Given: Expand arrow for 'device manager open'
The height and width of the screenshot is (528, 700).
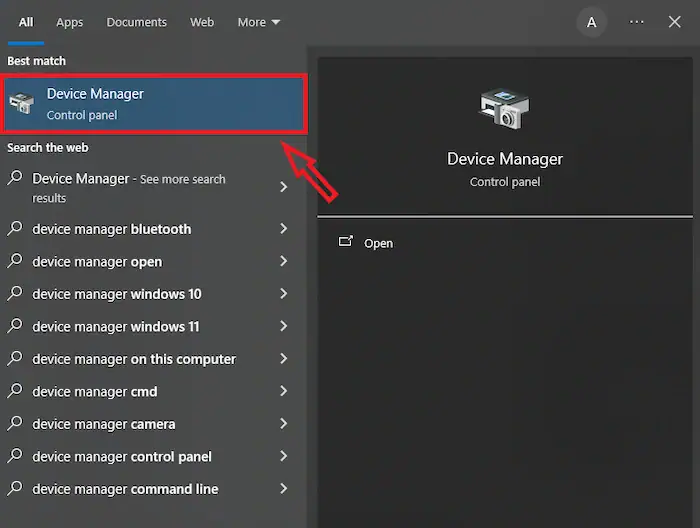Looking at the screenshot, I should click(x=284, y=262).
